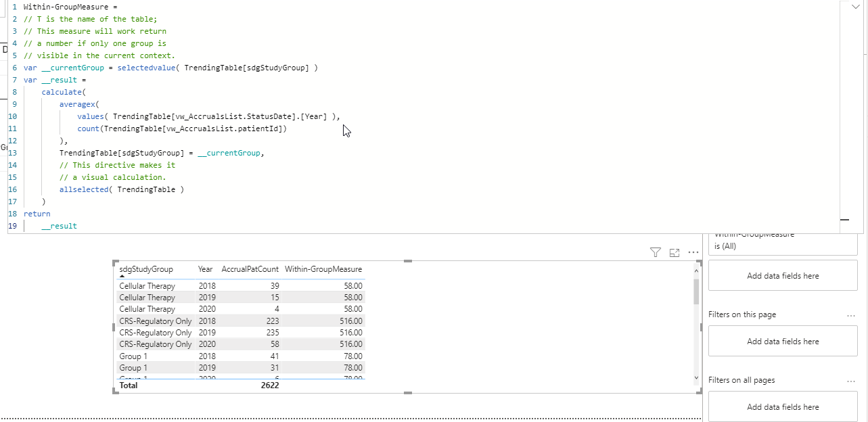
Task: Click comment a visual calculation
Action: (112, 177)
